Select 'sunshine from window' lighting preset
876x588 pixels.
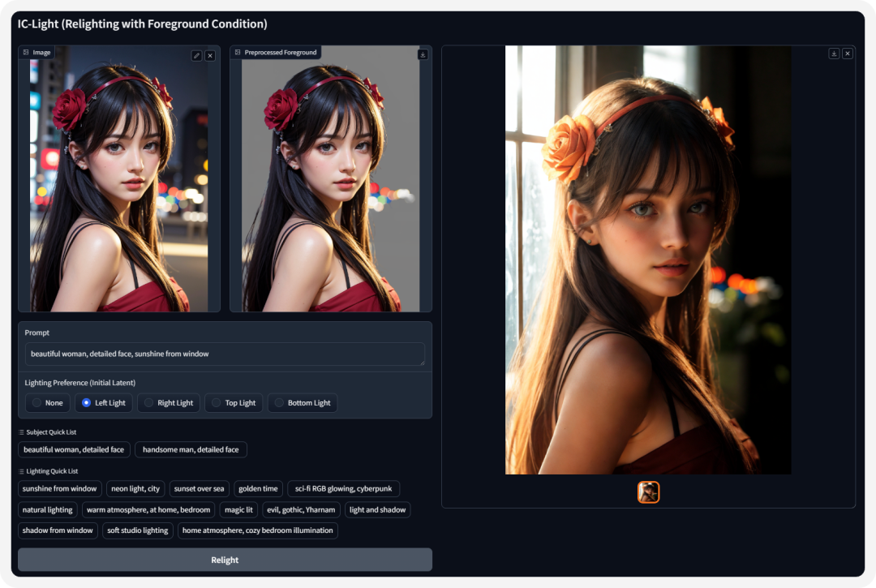point(60,488)
